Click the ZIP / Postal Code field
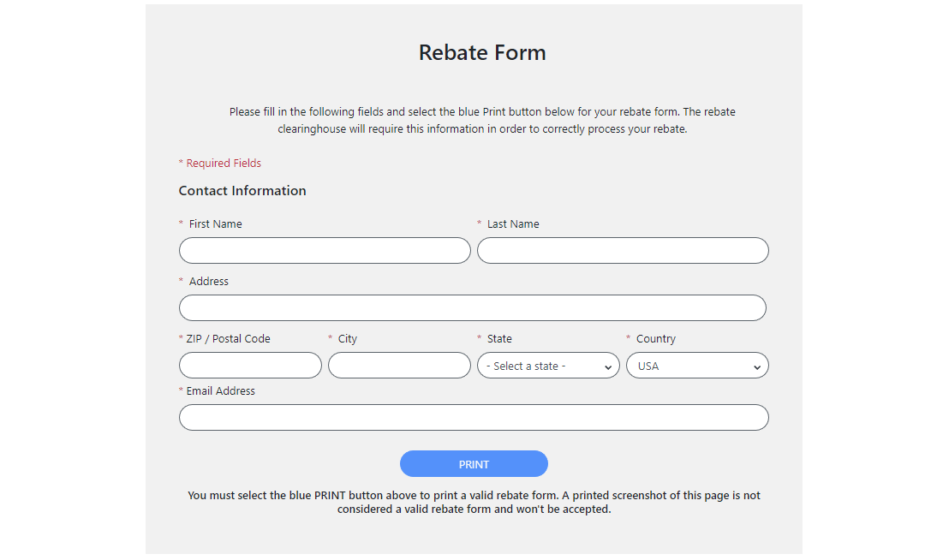The width and height of the screenshot is (943, 560). tap(250, 365)
